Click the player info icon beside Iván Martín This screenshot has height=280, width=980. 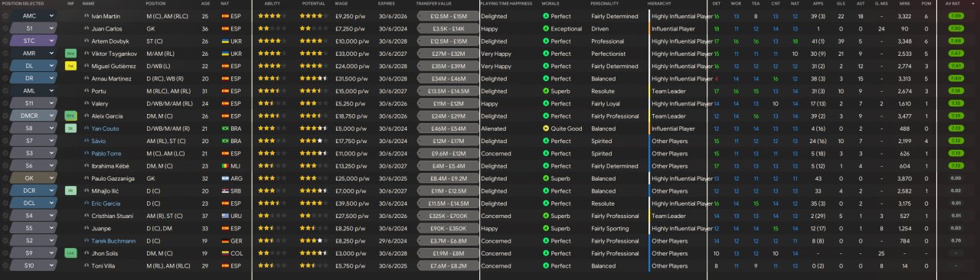point(87,16)
